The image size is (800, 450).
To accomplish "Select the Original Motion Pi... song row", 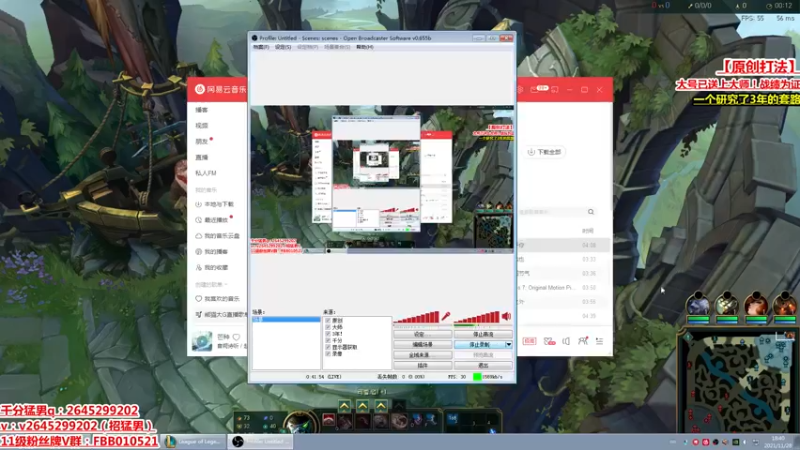I will point(564,288).
